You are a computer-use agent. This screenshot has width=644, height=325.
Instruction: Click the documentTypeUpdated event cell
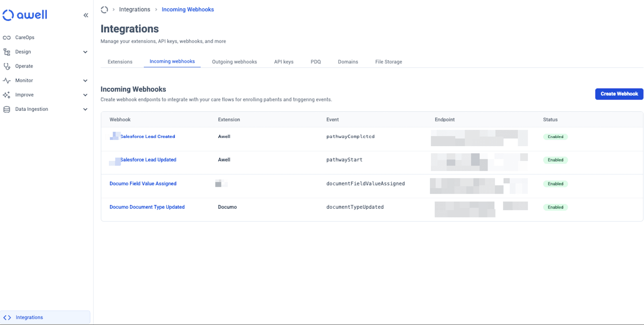355,207
